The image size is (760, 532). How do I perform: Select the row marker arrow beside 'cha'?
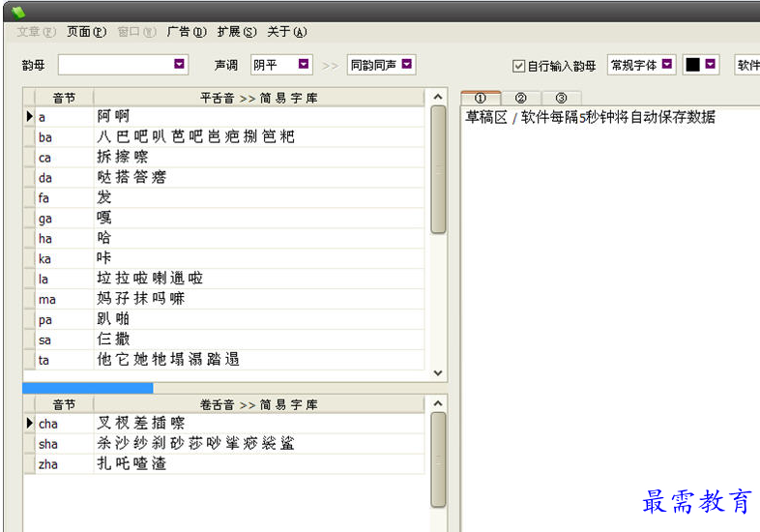29,423
